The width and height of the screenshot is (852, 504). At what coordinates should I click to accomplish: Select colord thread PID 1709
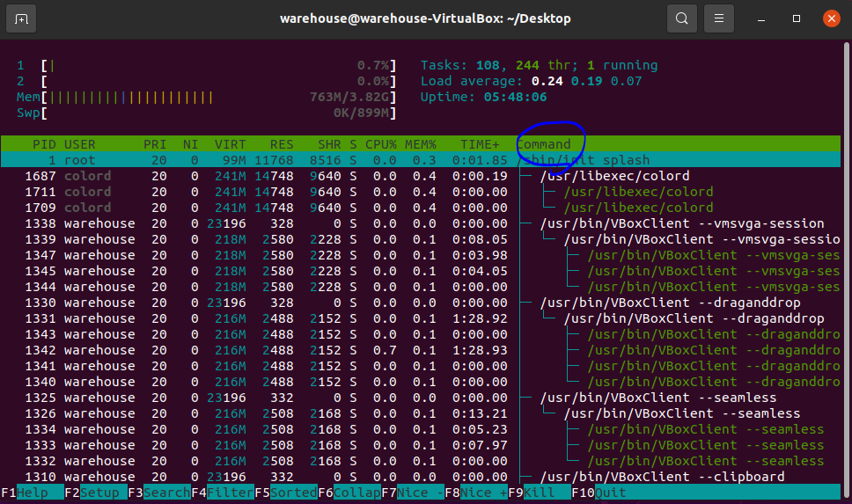click(421, 208)
